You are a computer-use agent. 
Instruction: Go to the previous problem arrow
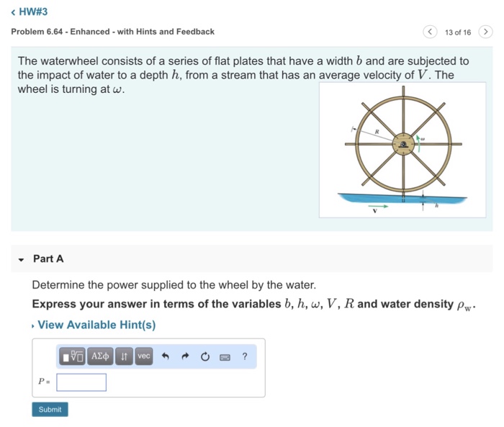point(430,32)
